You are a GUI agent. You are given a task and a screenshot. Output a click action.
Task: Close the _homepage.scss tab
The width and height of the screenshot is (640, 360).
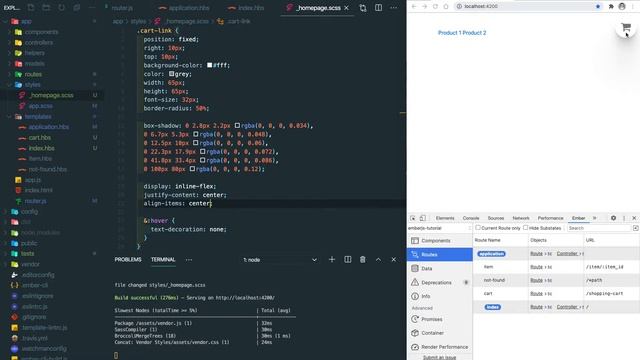pos(347,8)
